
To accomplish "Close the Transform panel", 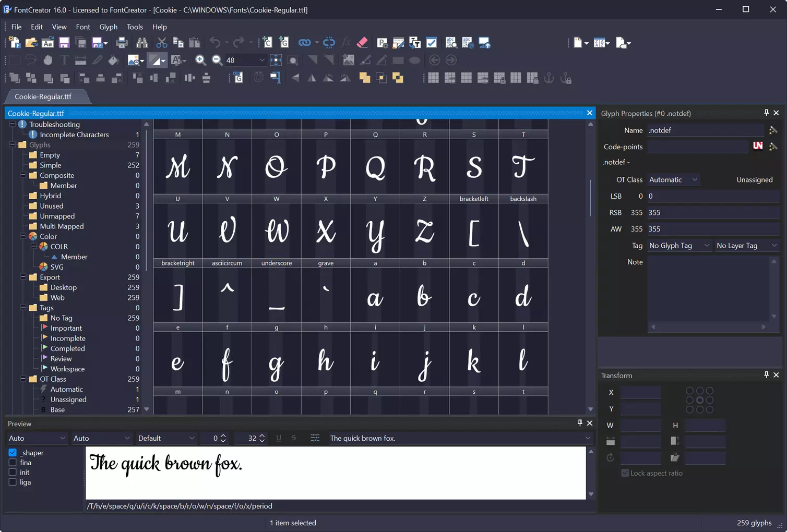I will click(x=776, y=375).
